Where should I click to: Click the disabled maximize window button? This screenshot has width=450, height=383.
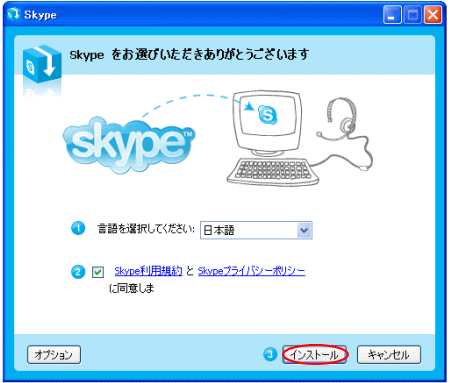coord(413,15)
